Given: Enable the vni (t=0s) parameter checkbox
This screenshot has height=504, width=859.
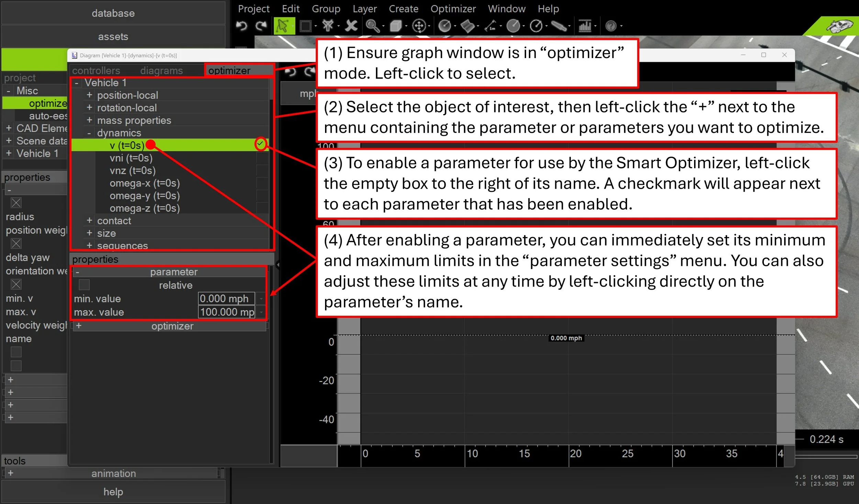Looking at the screenshot, I should 262,158.
